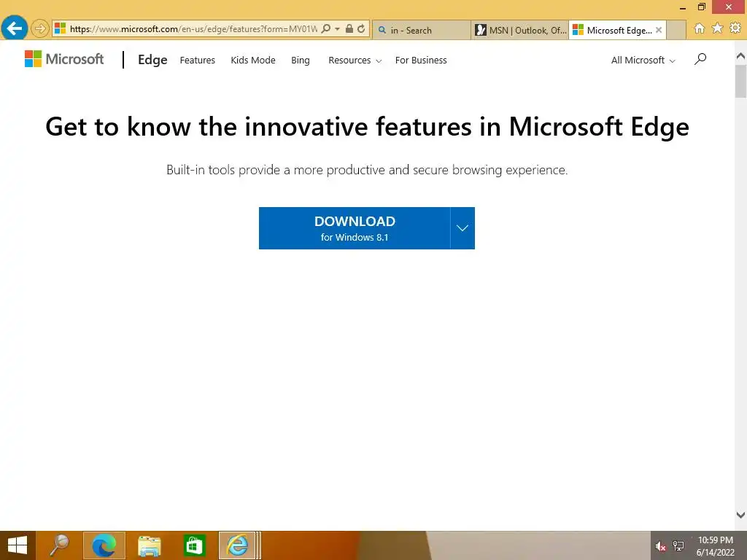Open the taskbar Search magnifier
Image resolution: width=747 pixels, height=560 pixels.
click(x=59, y=545)
